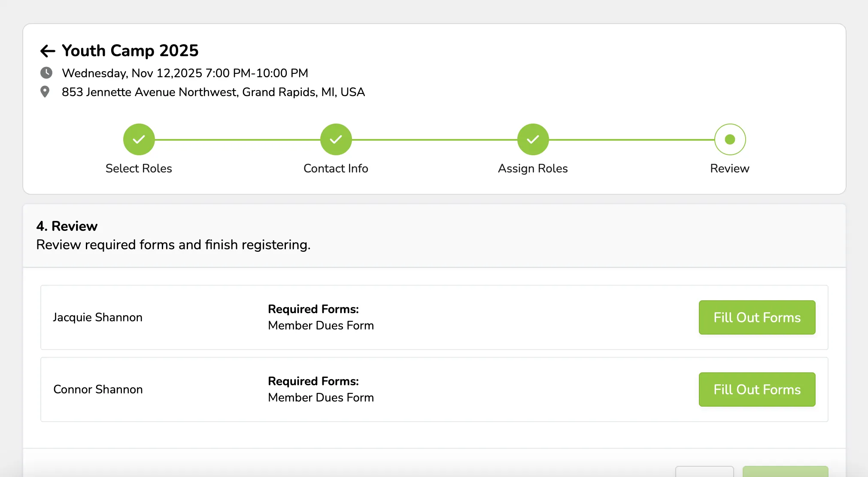Go to the Contact Info step circle
The width and height of the screenshot is (868, 477).
click(336, 139)
